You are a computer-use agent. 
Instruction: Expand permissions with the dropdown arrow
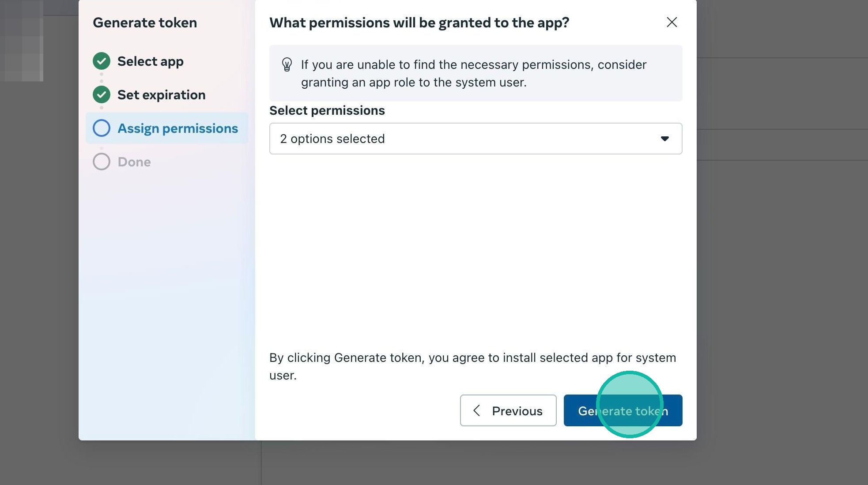[664, 139]
